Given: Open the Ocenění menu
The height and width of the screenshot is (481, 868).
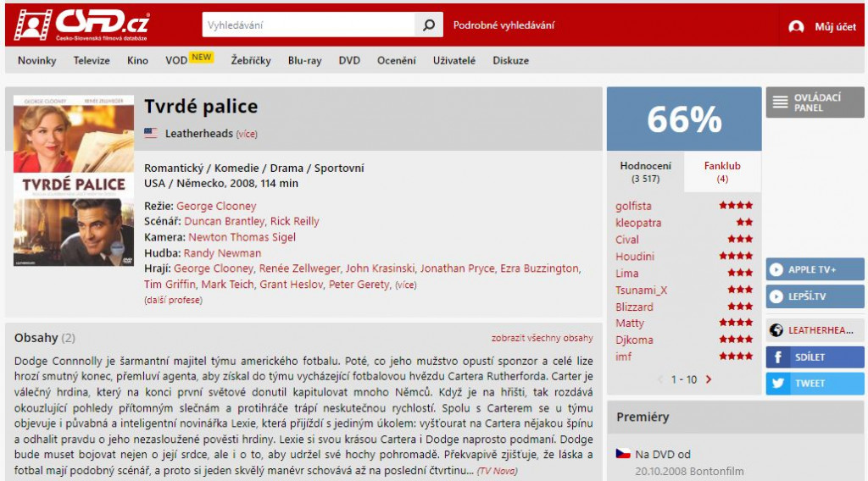Looking at the screenshot, I should [397, 60].
